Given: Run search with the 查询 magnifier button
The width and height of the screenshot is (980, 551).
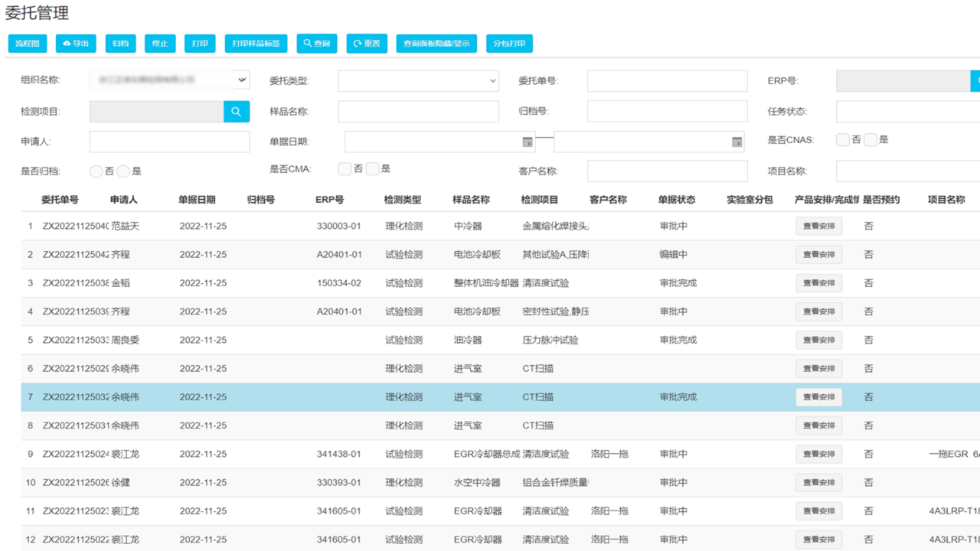Looking at the screenshot, I should [x=317, y=44].
